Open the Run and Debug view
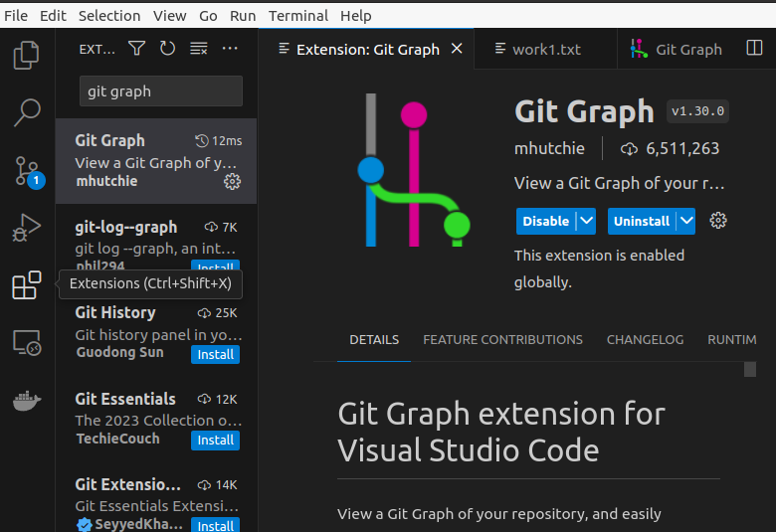Image resolution: width=776 pixels, height=532 pixels. pyautogui.click(x=26, y=228)
